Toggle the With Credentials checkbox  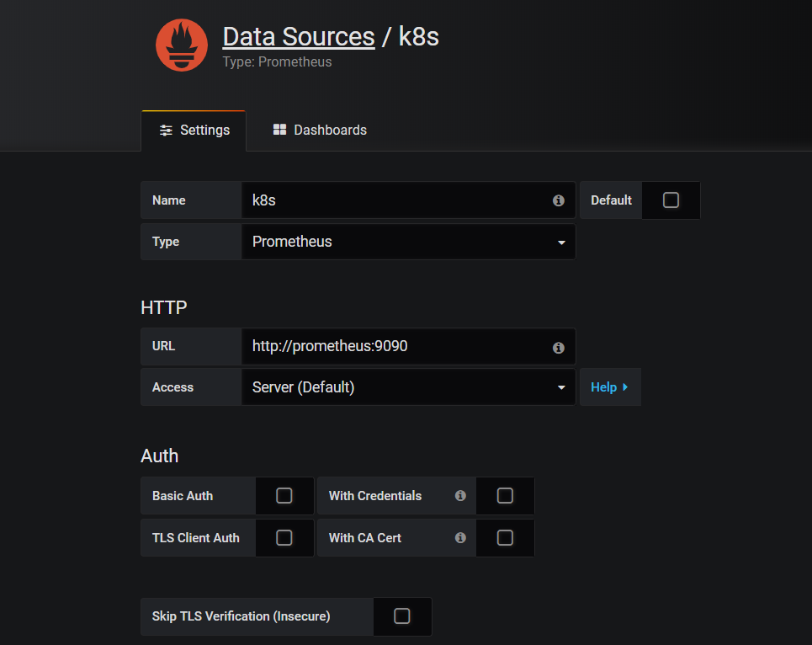[505, 496]
